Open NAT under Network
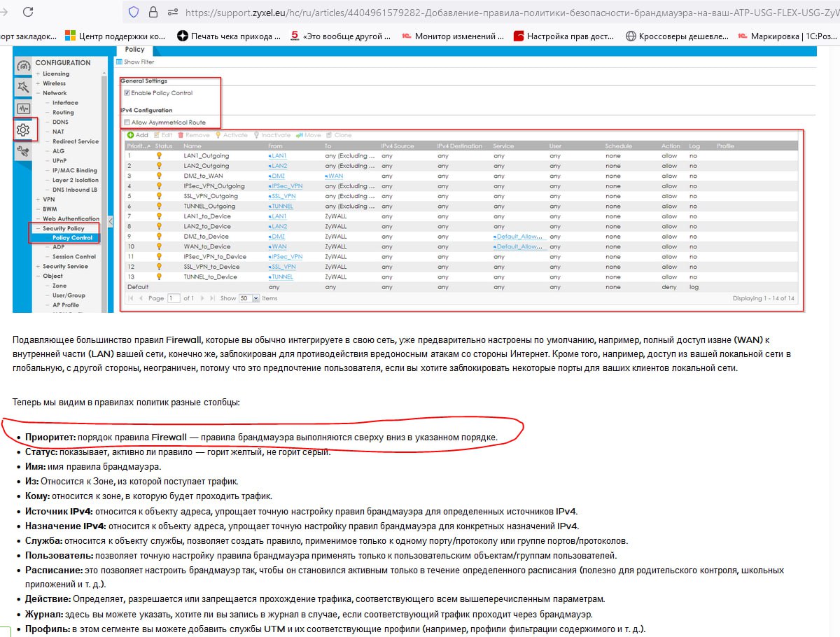 pos(58,132)
